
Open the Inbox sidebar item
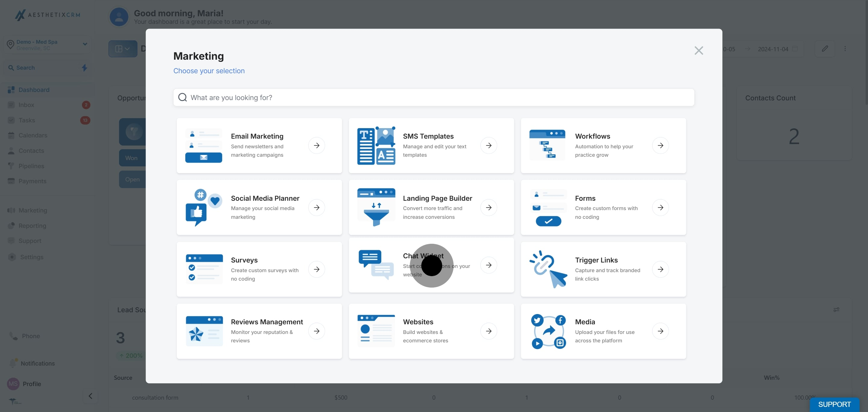point(26,105)
